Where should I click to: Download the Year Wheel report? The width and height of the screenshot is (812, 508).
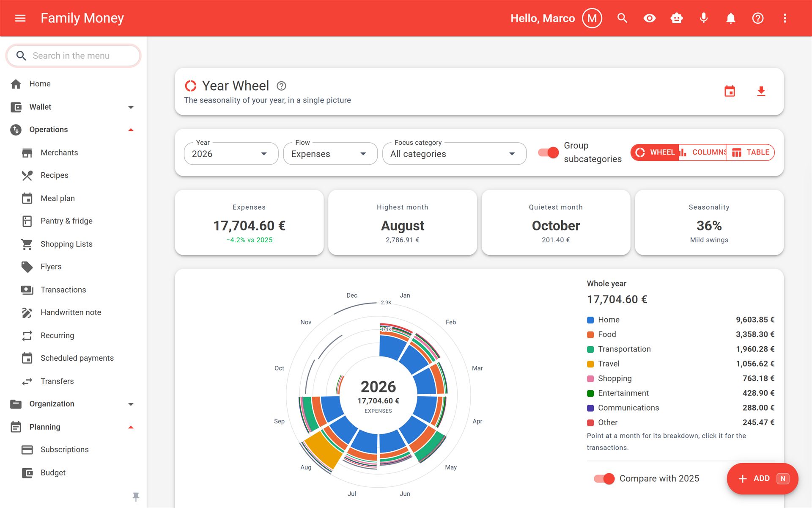(x=761, y=91)
